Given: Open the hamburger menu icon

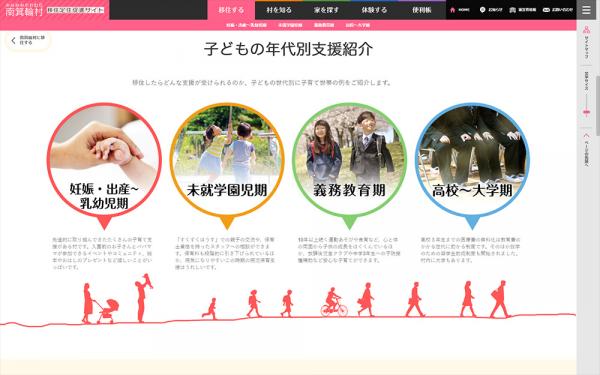Looking at the screenshot, I should [586, 10].
